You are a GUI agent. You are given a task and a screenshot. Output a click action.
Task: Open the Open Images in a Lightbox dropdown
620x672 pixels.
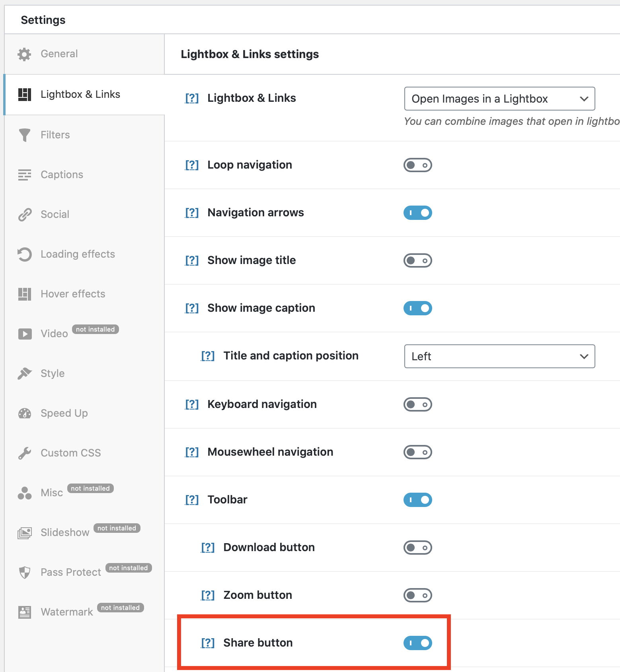click(x=500, y=99)
